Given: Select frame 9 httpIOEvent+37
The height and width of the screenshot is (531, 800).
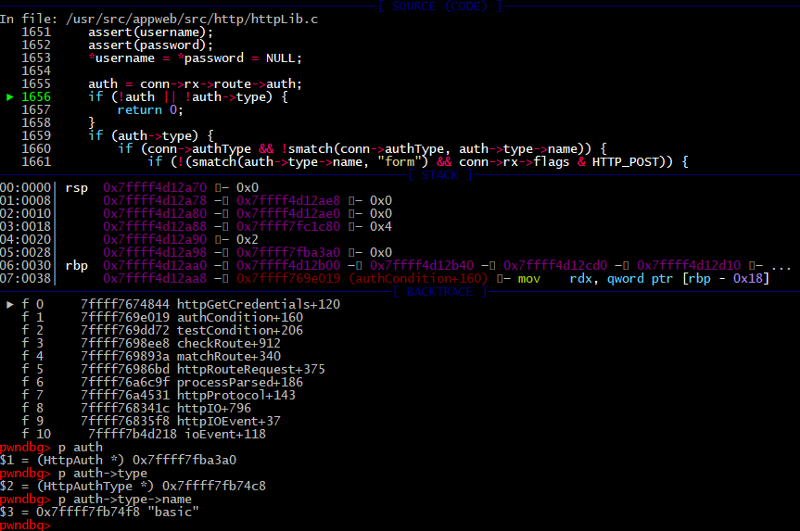Looking at the screenshot, I should tap(151, 421).
